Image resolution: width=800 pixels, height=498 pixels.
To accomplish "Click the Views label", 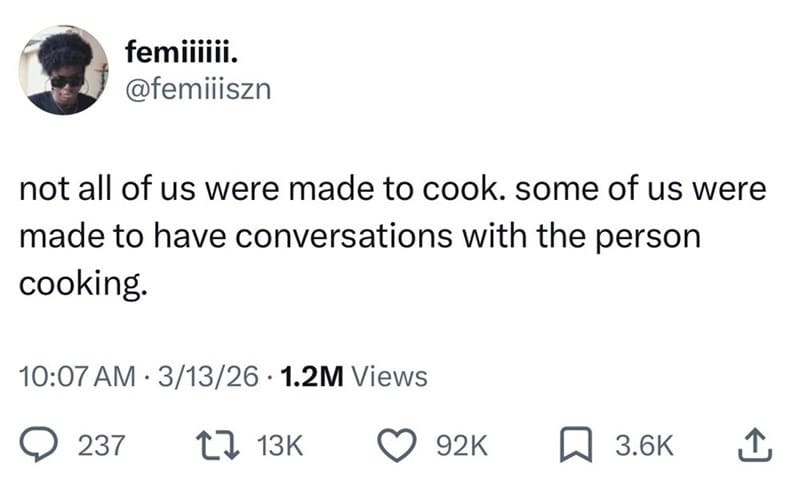I will 391,376.
